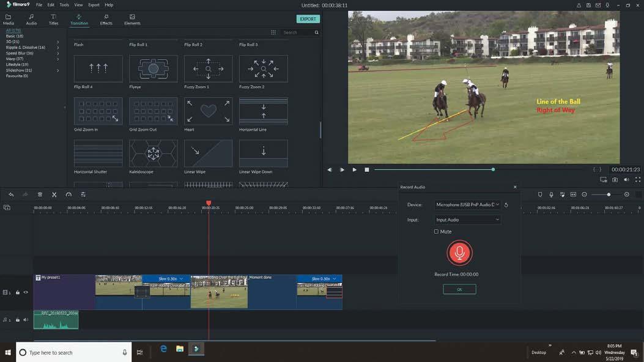Open the Media panel
This screenshot has width=644, height=362.
(x=8, y=20)
